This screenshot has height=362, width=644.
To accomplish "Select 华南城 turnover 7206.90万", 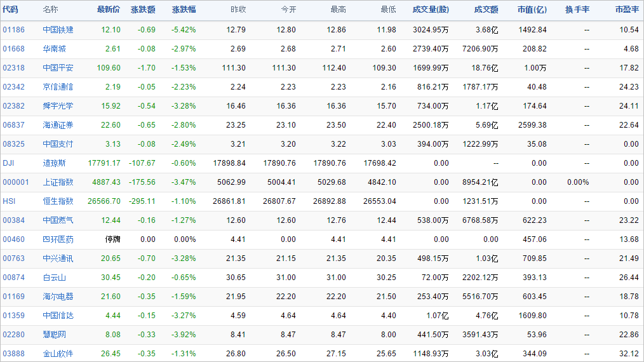I will coord(480,48).
